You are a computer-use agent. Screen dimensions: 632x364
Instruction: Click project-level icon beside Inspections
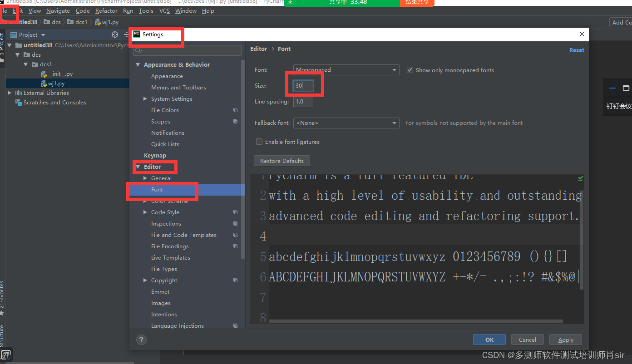click(235, 224)
